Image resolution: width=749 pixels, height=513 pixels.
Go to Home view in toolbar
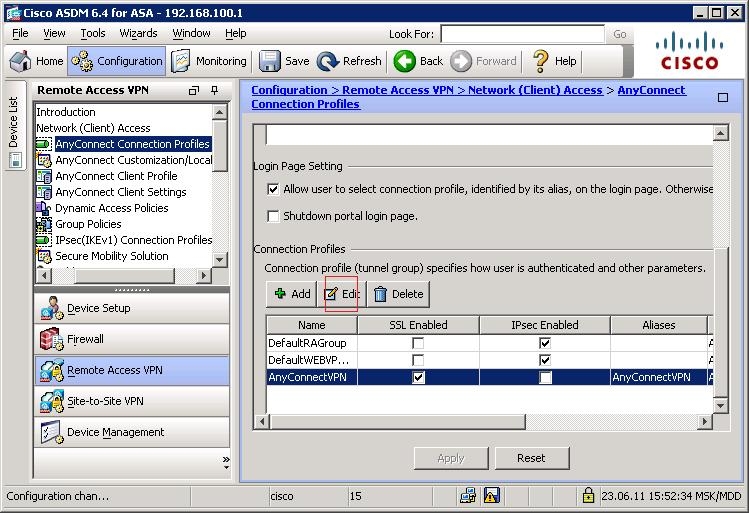click(36, 61)
